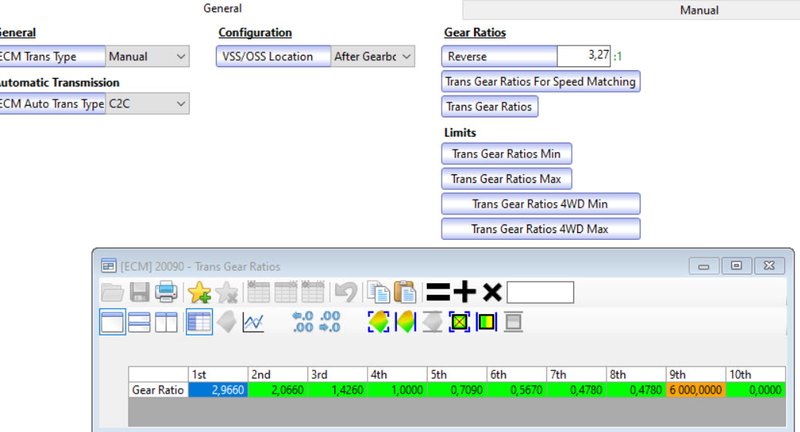
Task: Switch to the line graph view icon
Action: pos(253,322)
